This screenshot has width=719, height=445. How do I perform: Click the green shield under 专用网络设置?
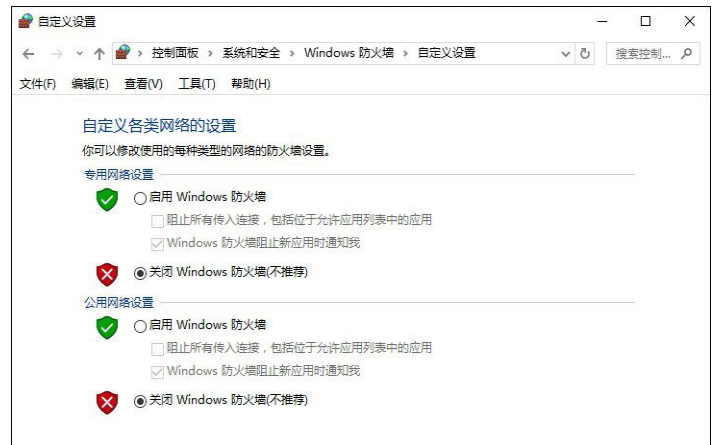(x=107, y=199)
